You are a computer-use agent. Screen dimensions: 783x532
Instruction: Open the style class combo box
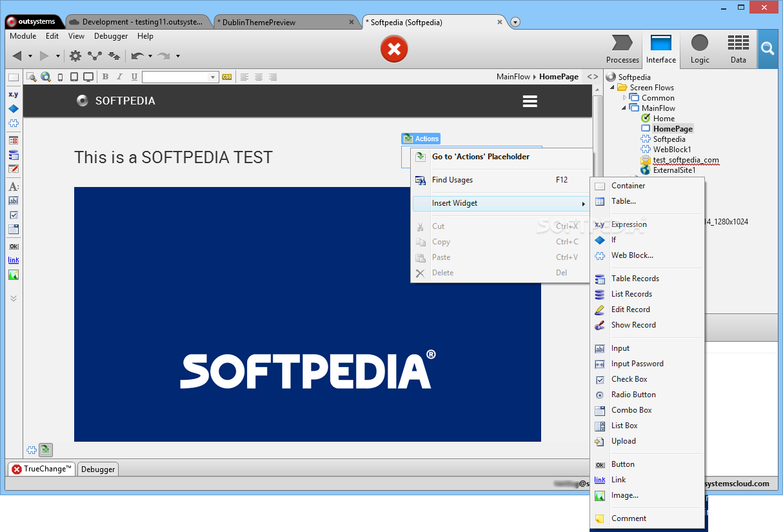point(181,77)
